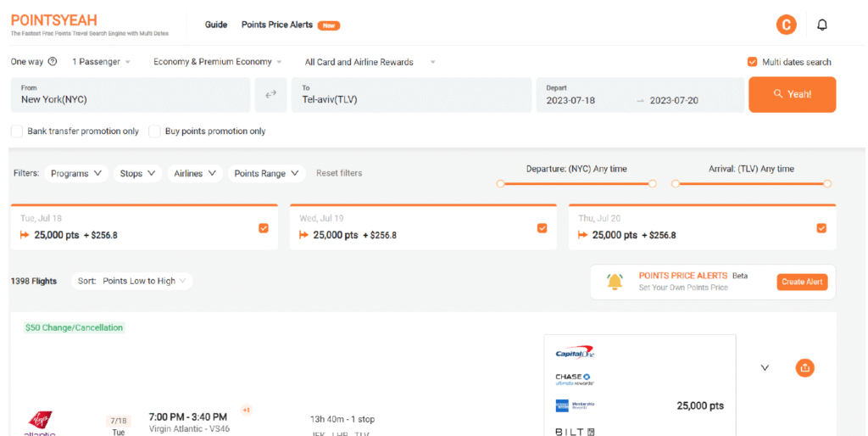Click the left handle of Departure time slider
The image size is (868, 436).
coord(500,183)
